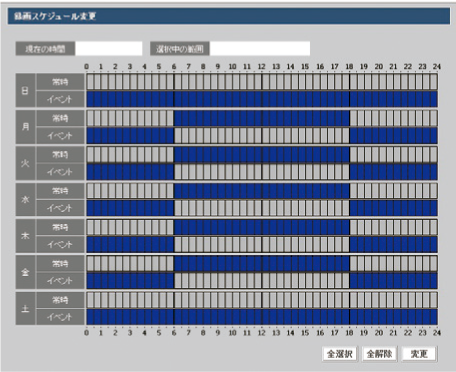Focus the 選択中の範囲 text field

coord(260,49)
